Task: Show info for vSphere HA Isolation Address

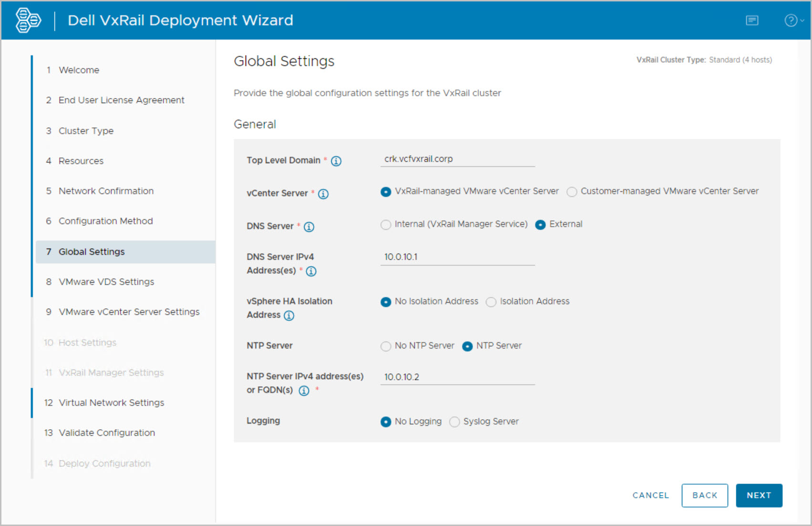Action: 289,316
